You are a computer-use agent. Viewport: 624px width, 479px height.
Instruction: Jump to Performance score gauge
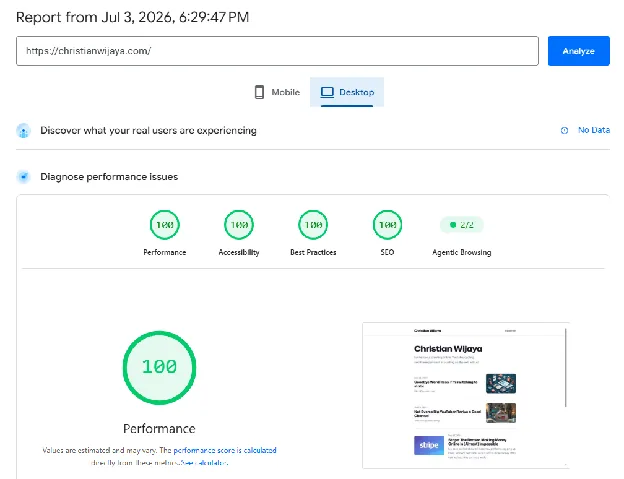coord(165,225)
